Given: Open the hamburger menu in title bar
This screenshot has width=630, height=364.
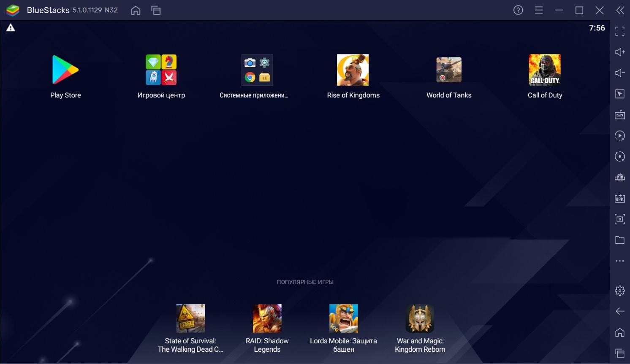Looking at the screenshot, I should (x=539, y=10).
